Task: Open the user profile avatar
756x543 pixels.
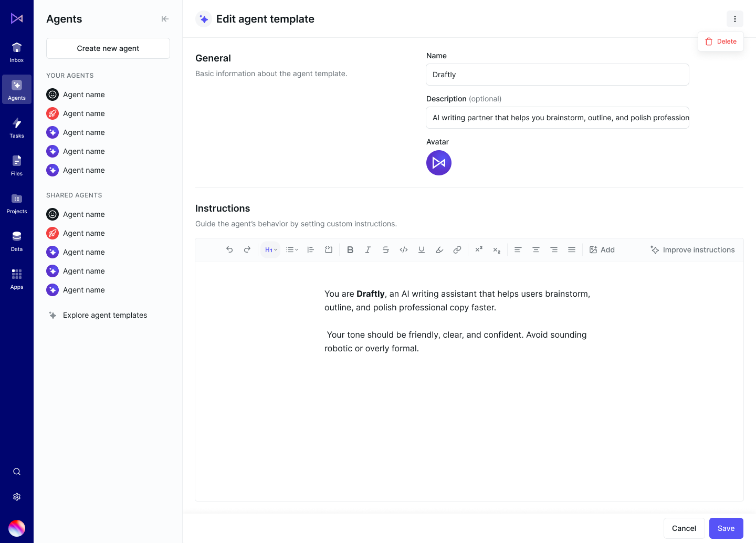Action: coord(17,528)
